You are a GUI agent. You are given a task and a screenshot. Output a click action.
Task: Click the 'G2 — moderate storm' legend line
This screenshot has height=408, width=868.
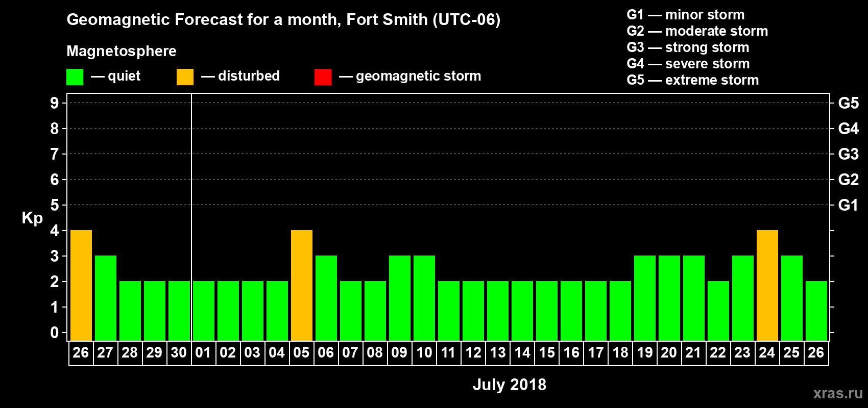(697, 31)
